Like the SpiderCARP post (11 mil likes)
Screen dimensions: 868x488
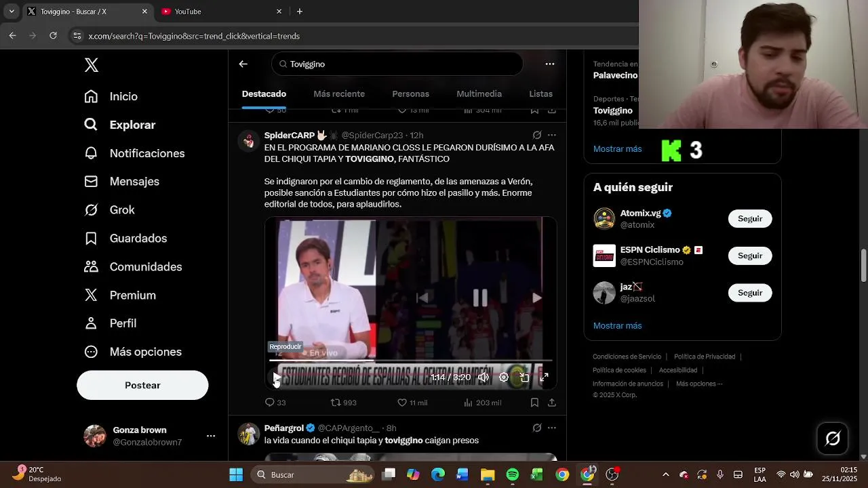(412, 403)
